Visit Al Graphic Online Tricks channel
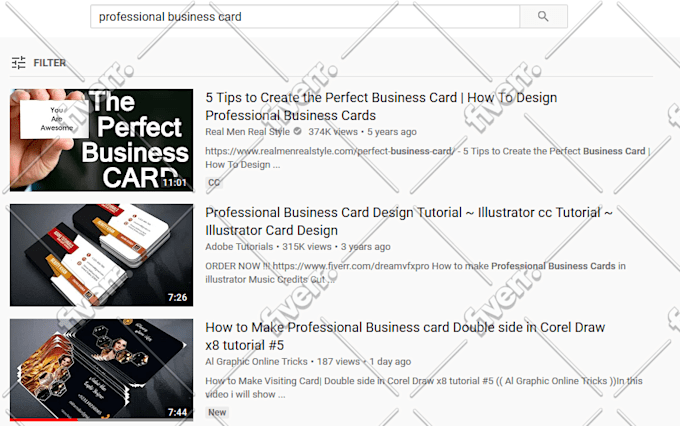Image resolution: width=680 pixels, height=426 pixels. [256, 361]
